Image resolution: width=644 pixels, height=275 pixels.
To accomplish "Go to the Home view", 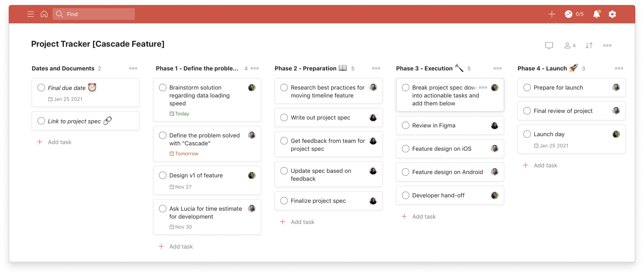I will [x=44, y=14].
